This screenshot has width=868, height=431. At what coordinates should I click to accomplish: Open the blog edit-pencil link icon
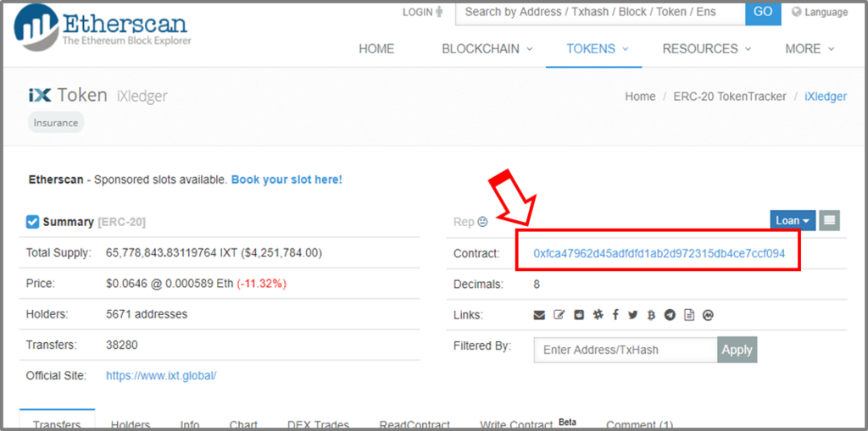559,315
